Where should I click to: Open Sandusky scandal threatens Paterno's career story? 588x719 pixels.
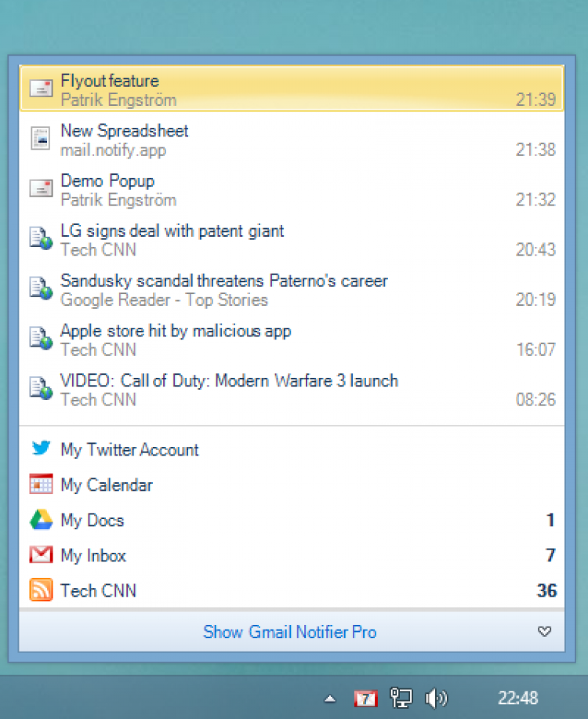223,281
